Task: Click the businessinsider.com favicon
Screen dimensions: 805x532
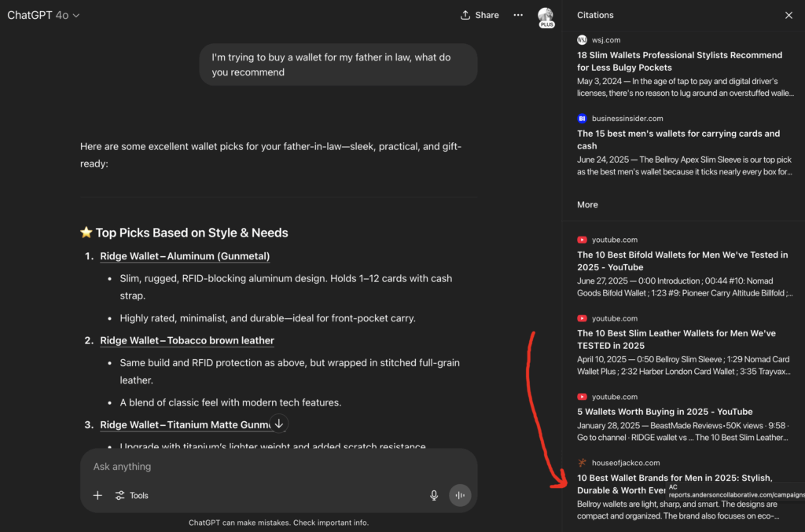Action: pyautogui.click(x=582, y=119)
